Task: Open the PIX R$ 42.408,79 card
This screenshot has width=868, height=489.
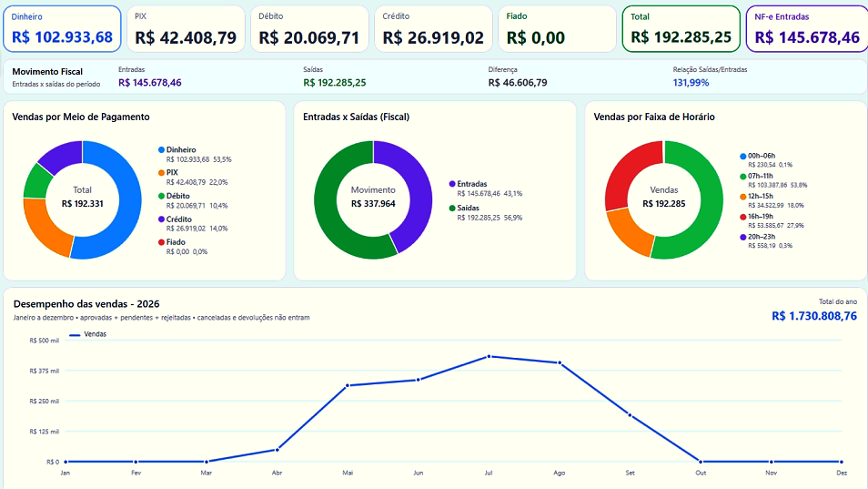Action: pos(186,29)
